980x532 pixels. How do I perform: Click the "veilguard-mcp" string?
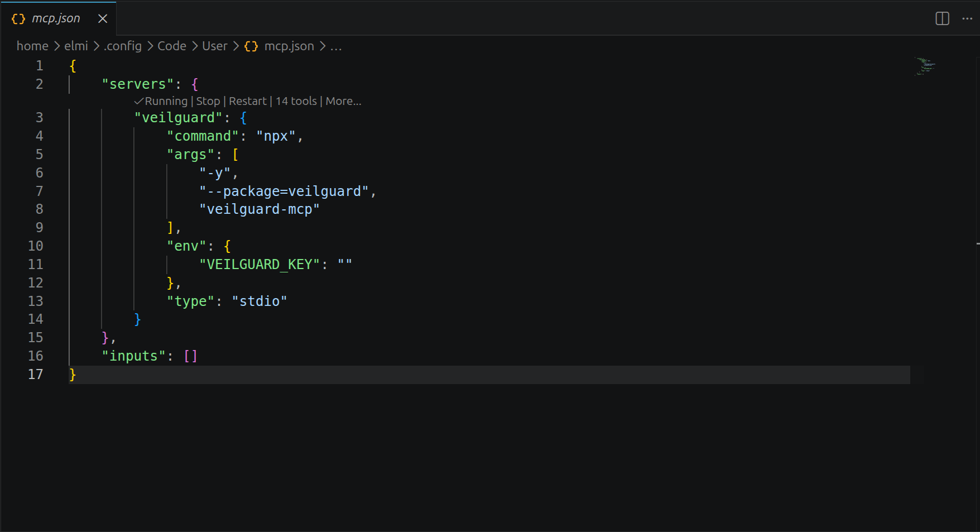[260, 209]
